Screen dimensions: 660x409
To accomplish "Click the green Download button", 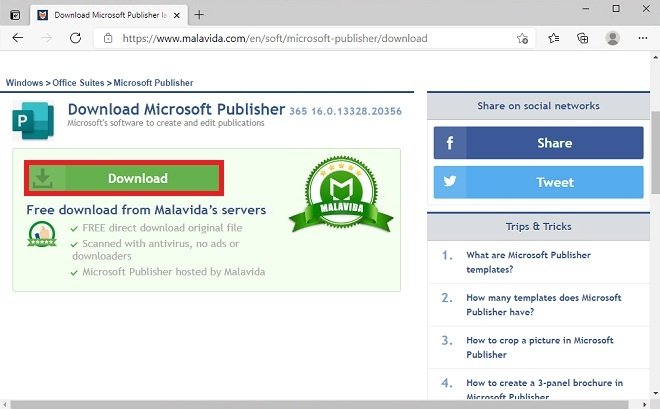I will [x=124, y=178].
